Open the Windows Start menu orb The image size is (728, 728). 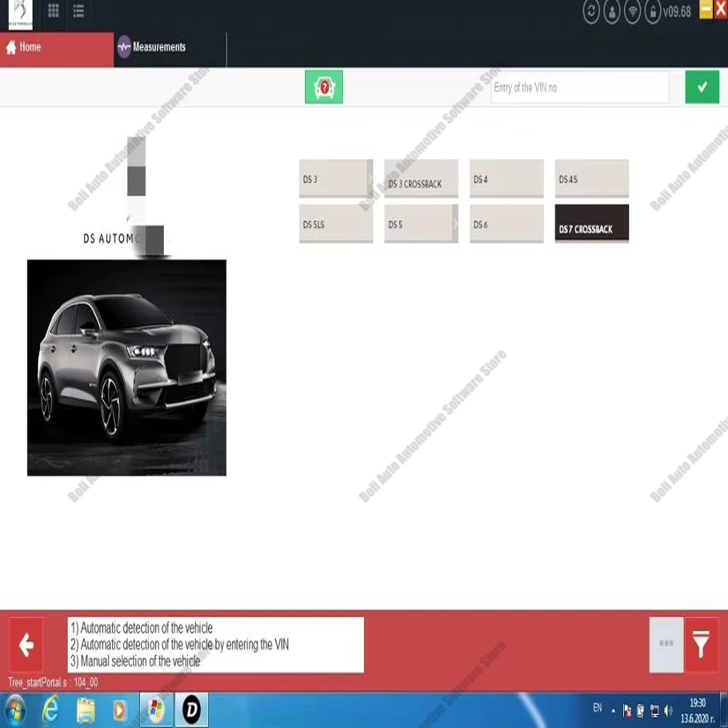15,711
